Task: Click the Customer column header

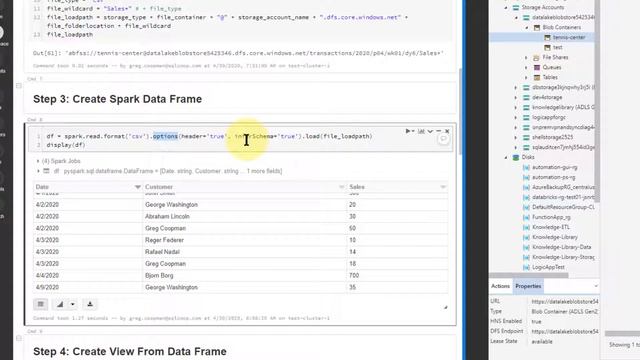Action: pos(159,187)
